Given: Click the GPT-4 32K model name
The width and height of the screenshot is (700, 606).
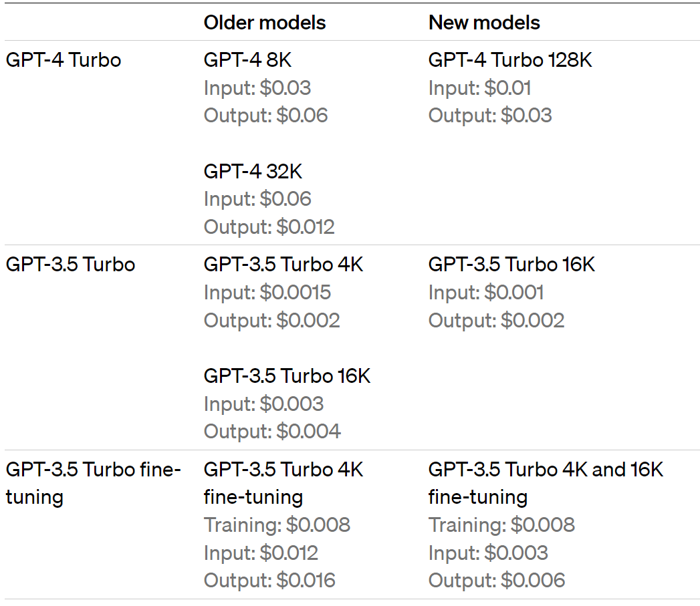Looking at the screenshot, I should coord(253,171).
